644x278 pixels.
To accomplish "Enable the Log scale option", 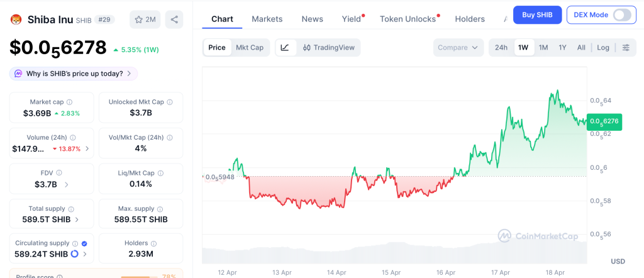I will pos(603,47).
